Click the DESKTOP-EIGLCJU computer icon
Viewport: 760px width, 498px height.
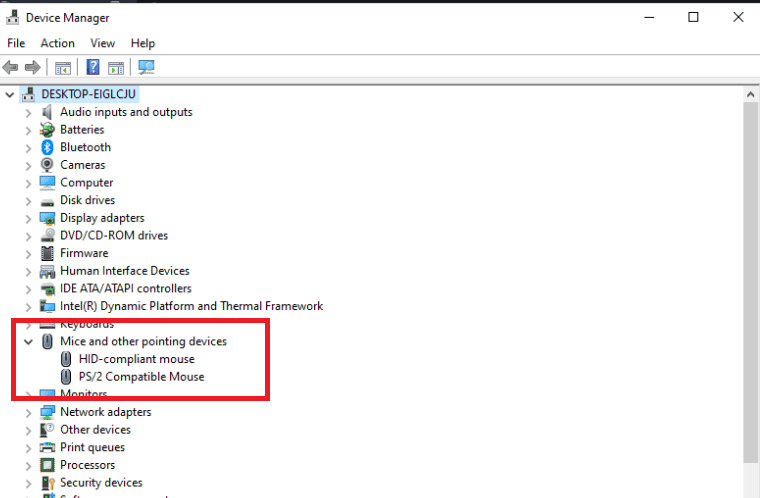[29, 94]
